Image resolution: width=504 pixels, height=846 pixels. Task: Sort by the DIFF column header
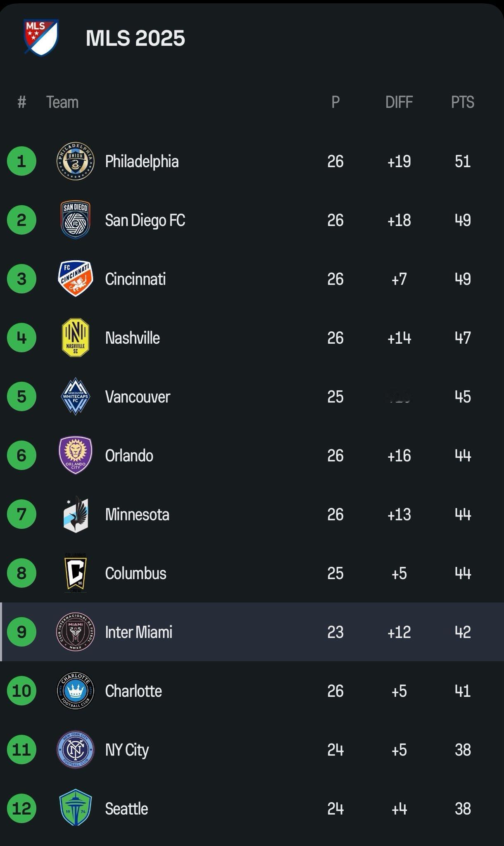pos(399,102)
